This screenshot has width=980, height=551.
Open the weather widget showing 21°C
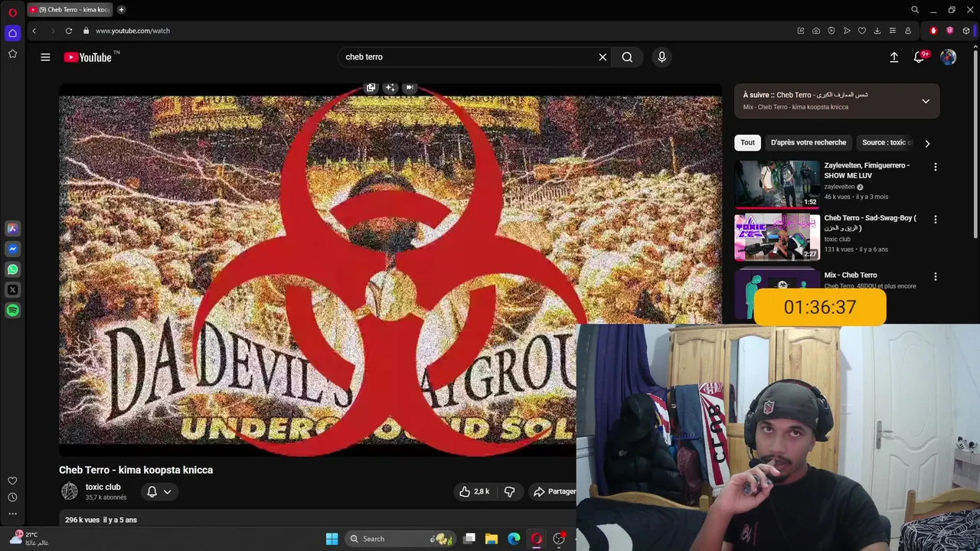pyautogui.click(x=31, y=538)
